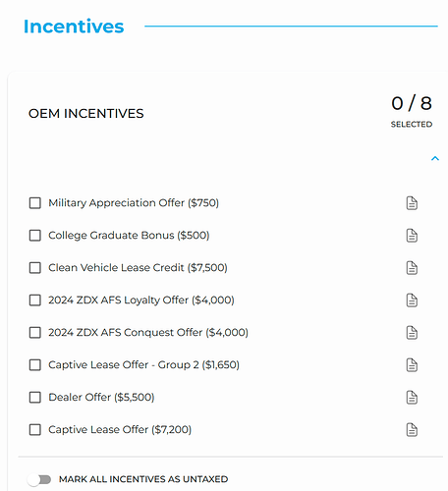Tick the Clean Vehicle Lease Credit checkbox
The image size is (448, 491).
click(35, 268)
